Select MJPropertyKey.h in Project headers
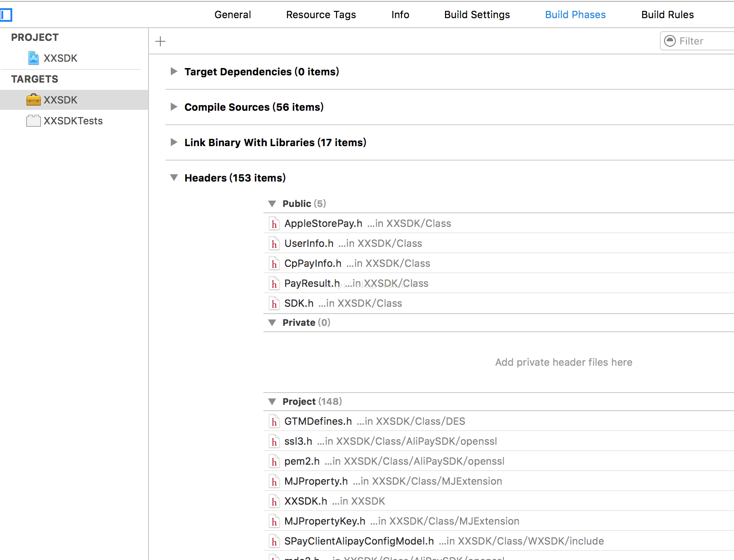734x560 pixels. 499,521
